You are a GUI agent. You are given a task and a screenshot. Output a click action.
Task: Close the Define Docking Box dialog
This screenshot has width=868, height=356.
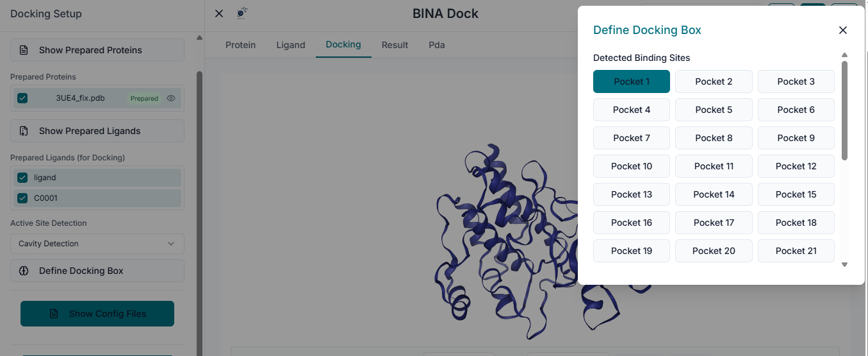click(x=843, y=30)
